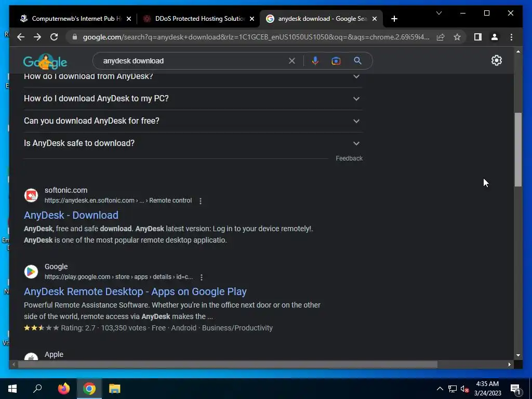
Task: Click the play.google.com URL breadcrumb
Action: point(119,277)
